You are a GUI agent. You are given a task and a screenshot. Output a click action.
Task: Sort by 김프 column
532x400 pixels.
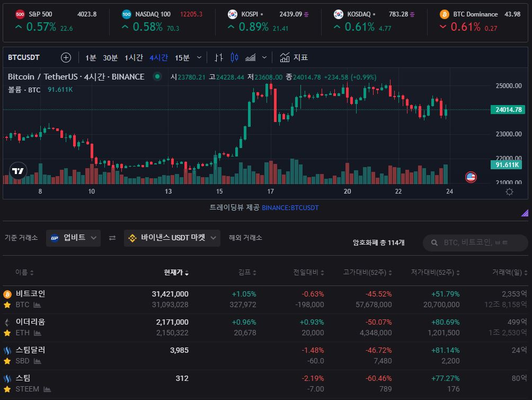(247, 272)
